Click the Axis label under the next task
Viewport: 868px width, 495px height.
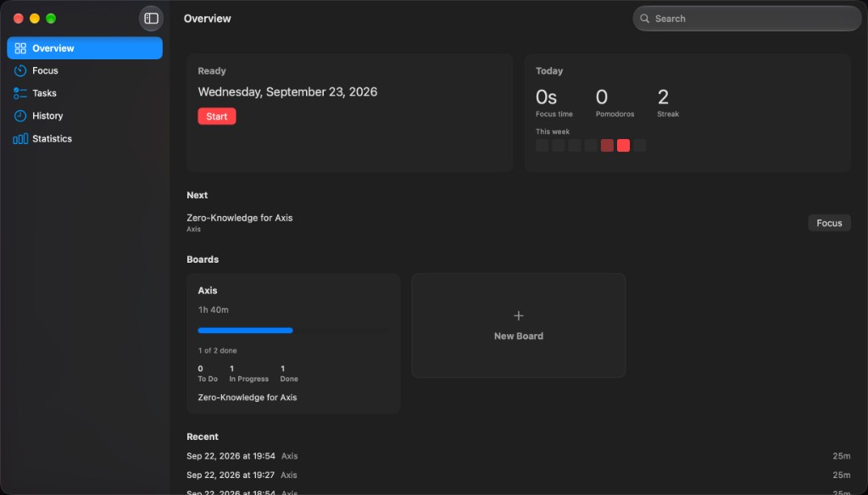[x=194, y=229]
